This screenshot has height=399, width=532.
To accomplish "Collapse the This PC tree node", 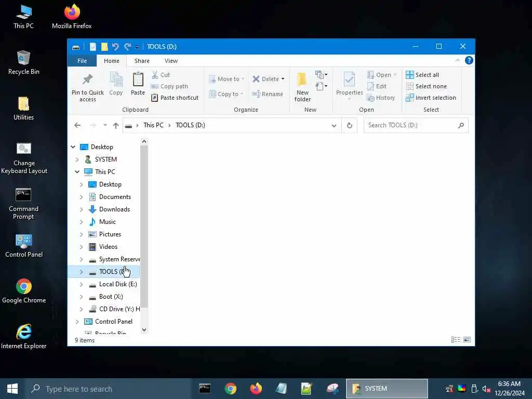I will click(77, 171).
